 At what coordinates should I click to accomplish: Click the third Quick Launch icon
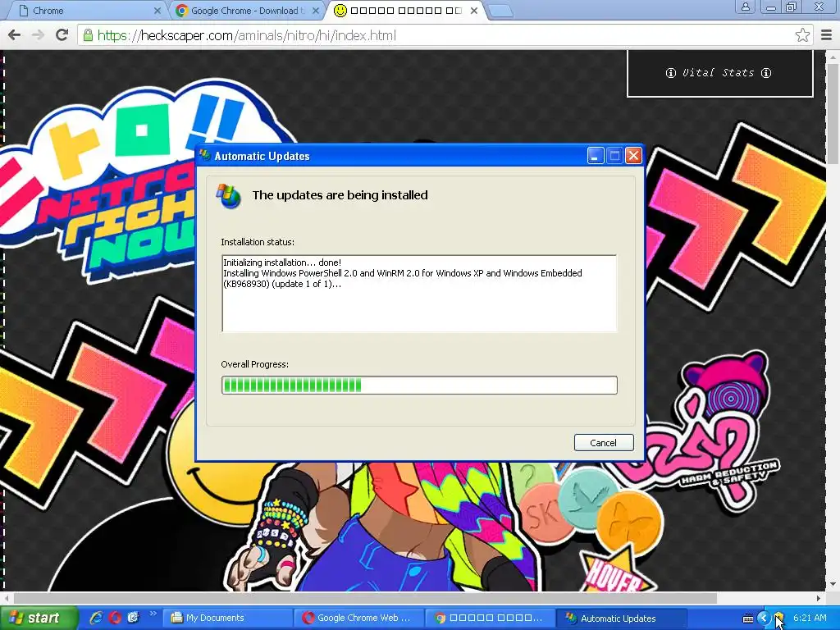133,618
